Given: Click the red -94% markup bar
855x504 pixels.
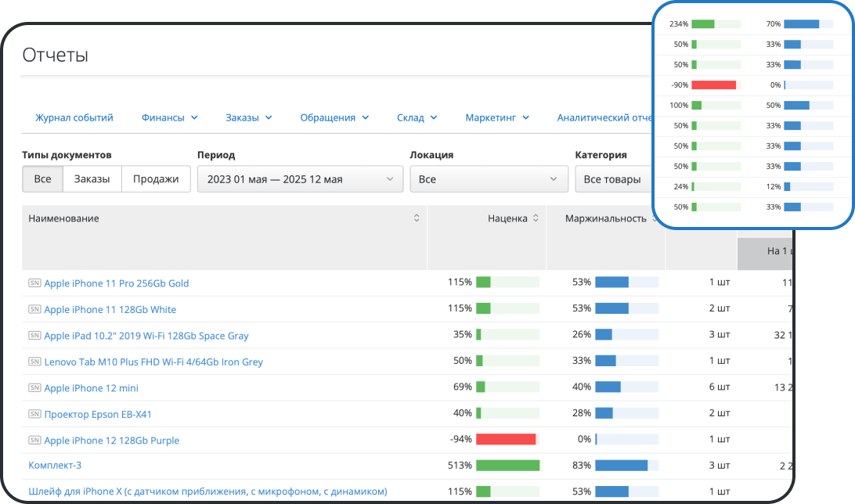Looking at the screenshot, I should coord(506,439).
